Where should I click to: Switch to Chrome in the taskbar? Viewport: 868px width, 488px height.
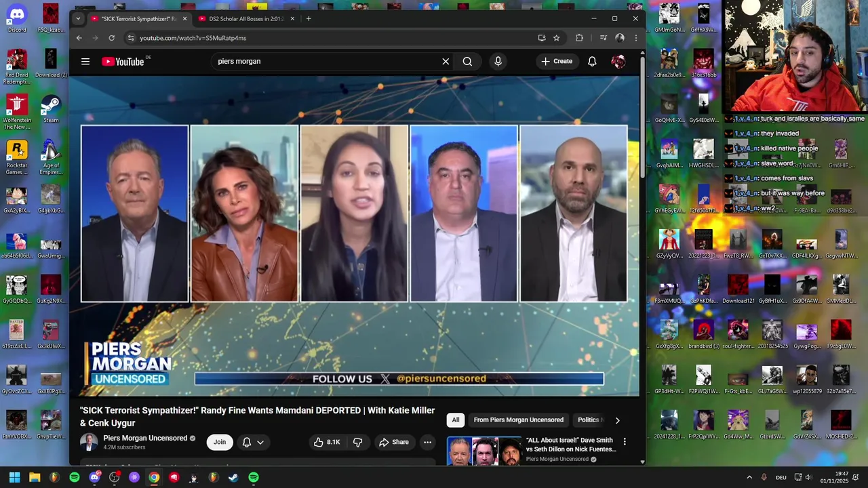coord(154,477)
